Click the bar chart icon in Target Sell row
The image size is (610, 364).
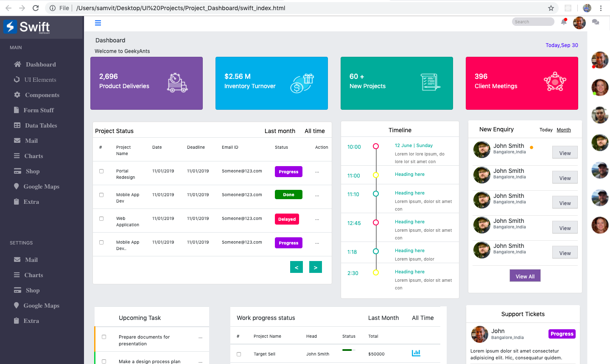coord(416,353)
